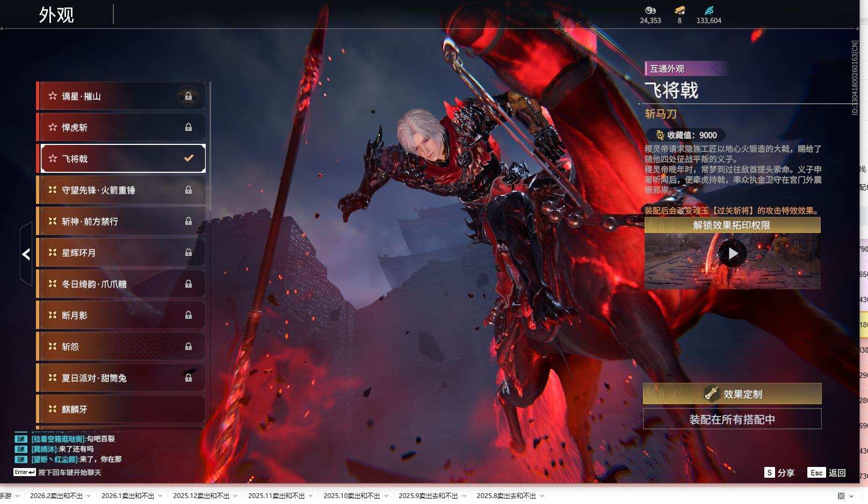Switch to 2025.10卖出和不出 sheet tab

point(352,496)
